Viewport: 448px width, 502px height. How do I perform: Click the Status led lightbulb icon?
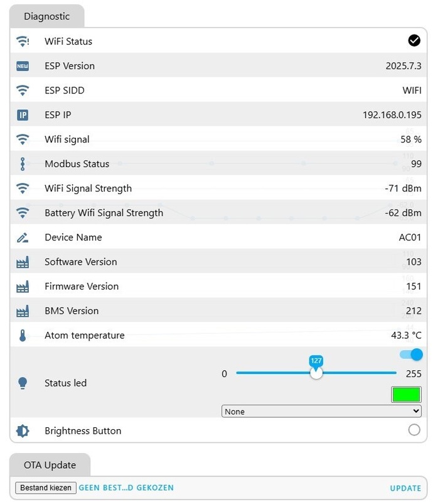(23, 383)
